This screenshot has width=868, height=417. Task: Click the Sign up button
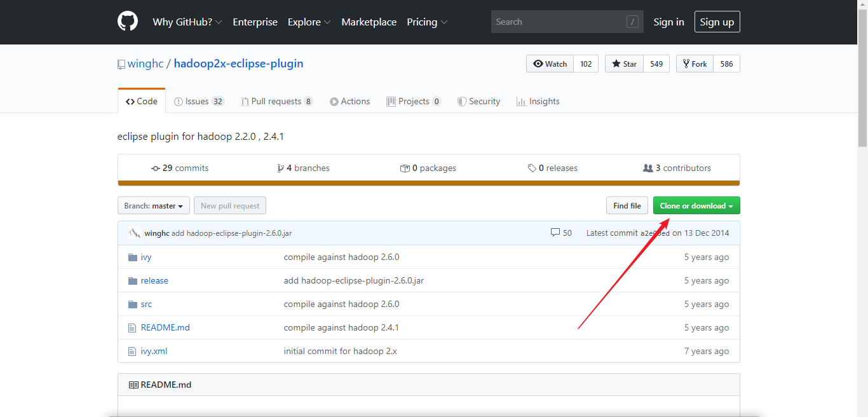point(717,22)
